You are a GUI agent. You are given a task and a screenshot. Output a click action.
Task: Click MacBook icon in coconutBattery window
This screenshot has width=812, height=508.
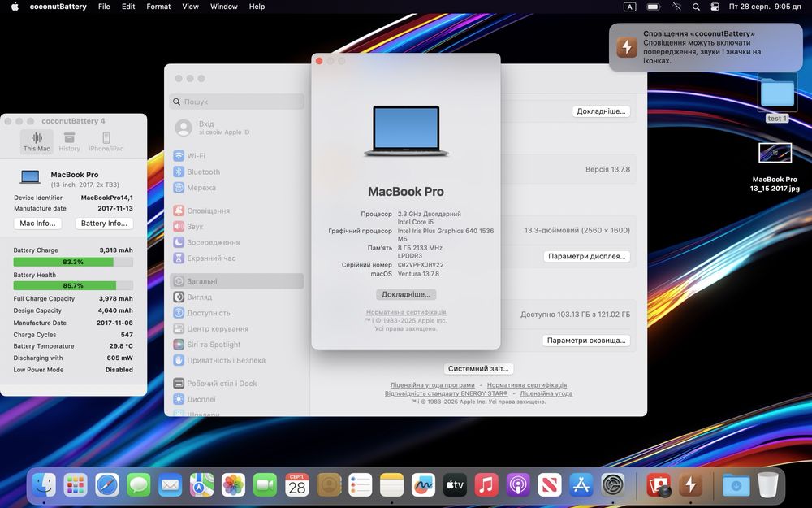click(30, 177)
